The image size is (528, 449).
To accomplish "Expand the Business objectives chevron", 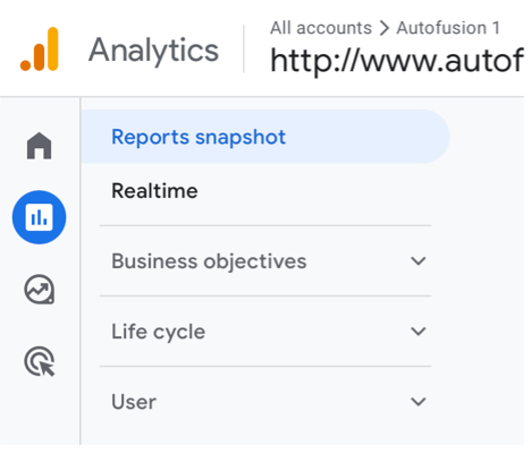I will 418,261.
